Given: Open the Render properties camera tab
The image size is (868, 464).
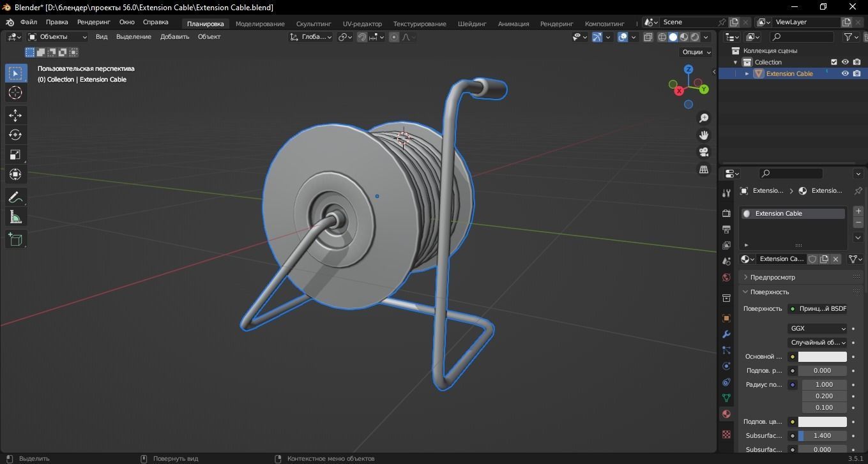Looking at the screenshot, I should (x=726, y=213).
